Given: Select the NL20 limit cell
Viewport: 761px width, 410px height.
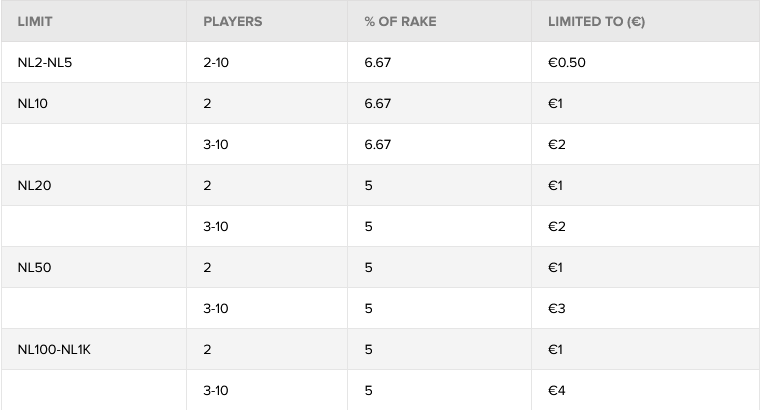Looking at the screenshot, I should 35,185.
